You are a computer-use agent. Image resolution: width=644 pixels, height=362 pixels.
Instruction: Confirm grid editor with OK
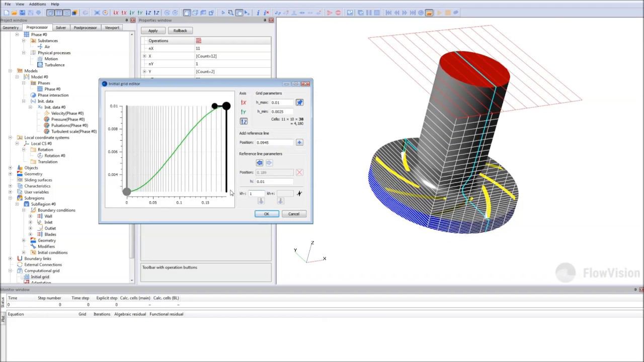[x=267, y=214]
